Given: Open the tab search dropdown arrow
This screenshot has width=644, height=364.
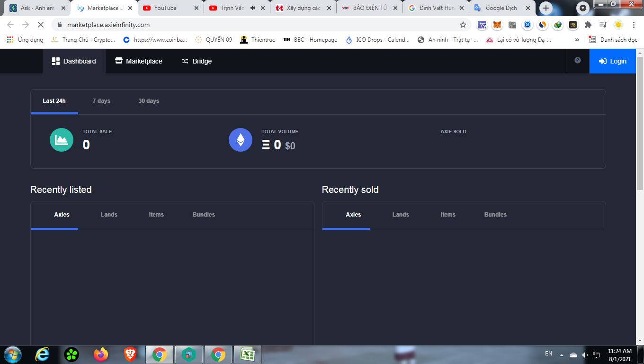Looking at the screenshot, I should pyautogui.click(x=583, y=8).
